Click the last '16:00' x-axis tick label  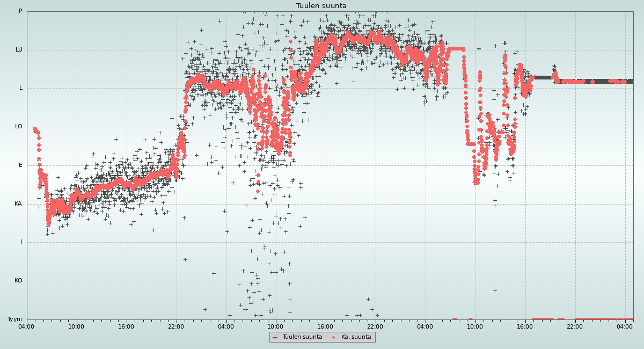[525, 326]
